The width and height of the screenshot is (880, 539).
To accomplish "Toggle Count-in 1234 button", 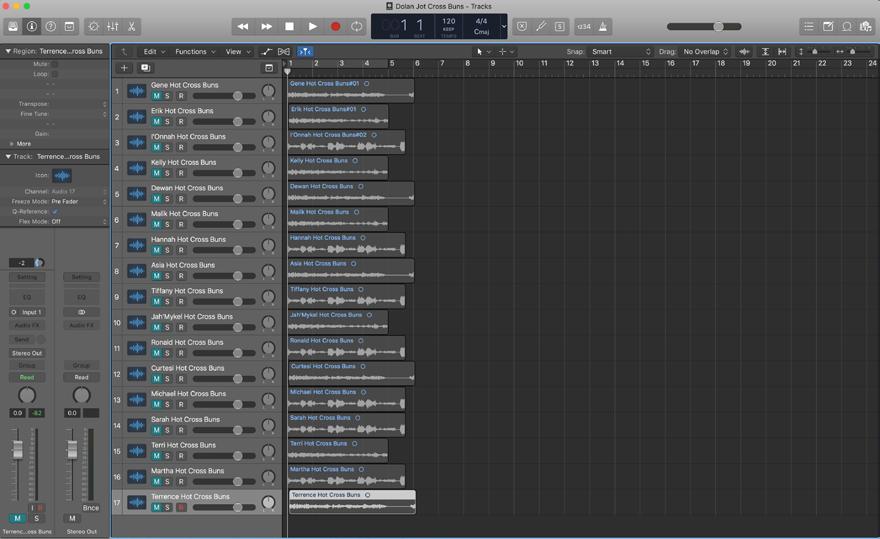I will tap(584, 26).
